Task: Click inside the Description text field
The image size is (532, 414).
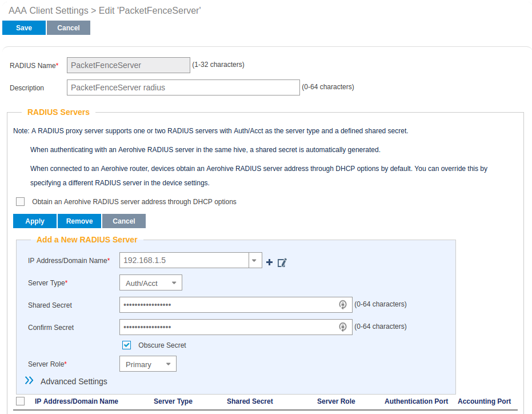Action: (x=183, y=87)
